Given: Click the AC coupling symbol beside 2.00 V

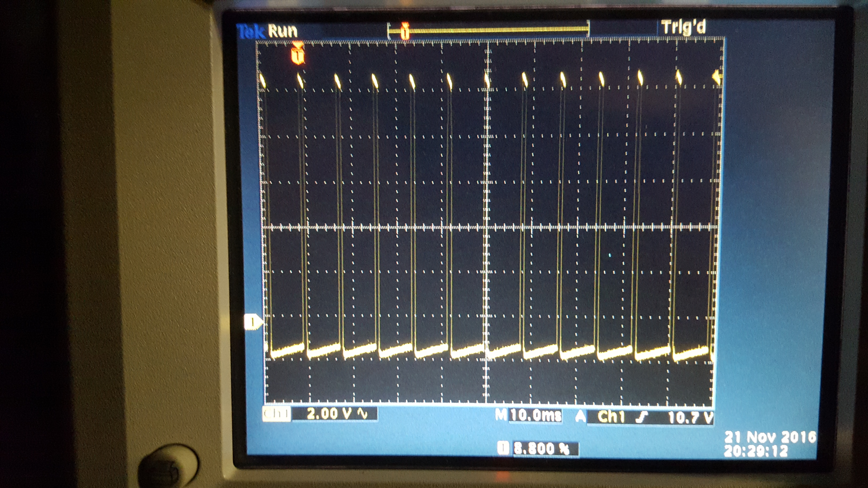Looking at the screenshot, I should coord(362,413).
